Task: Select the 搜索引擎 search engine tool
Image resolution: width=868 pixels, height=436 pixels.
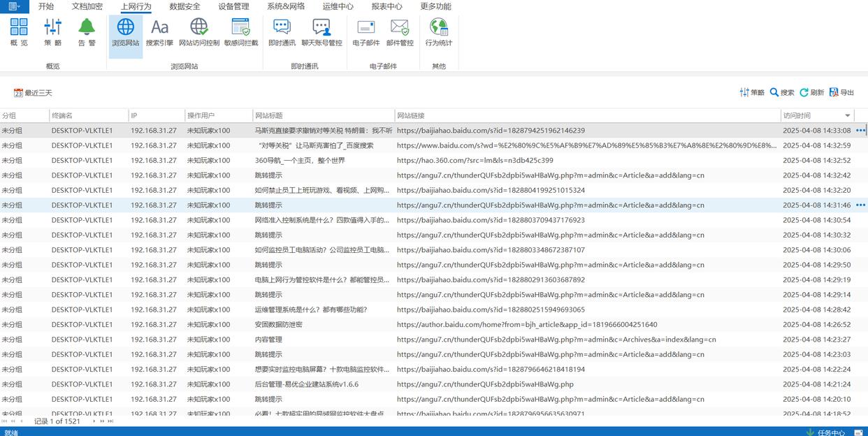Action: (159, 33)
